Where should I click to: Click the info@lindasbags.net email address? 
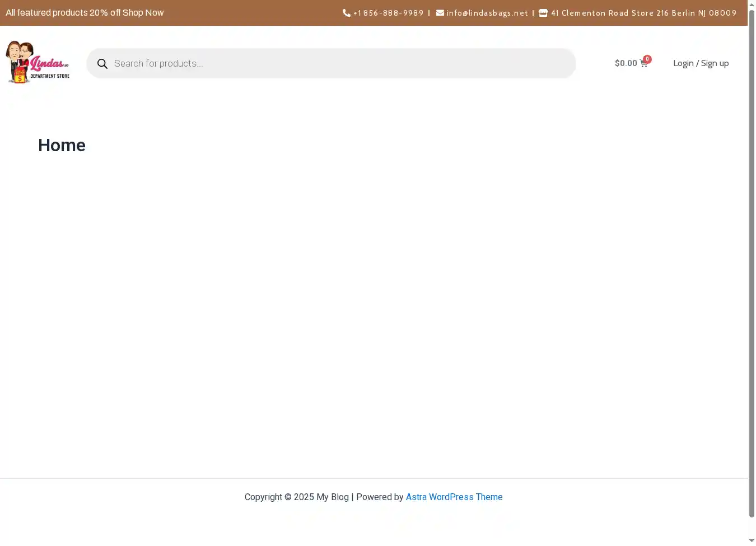pos(487,13)
